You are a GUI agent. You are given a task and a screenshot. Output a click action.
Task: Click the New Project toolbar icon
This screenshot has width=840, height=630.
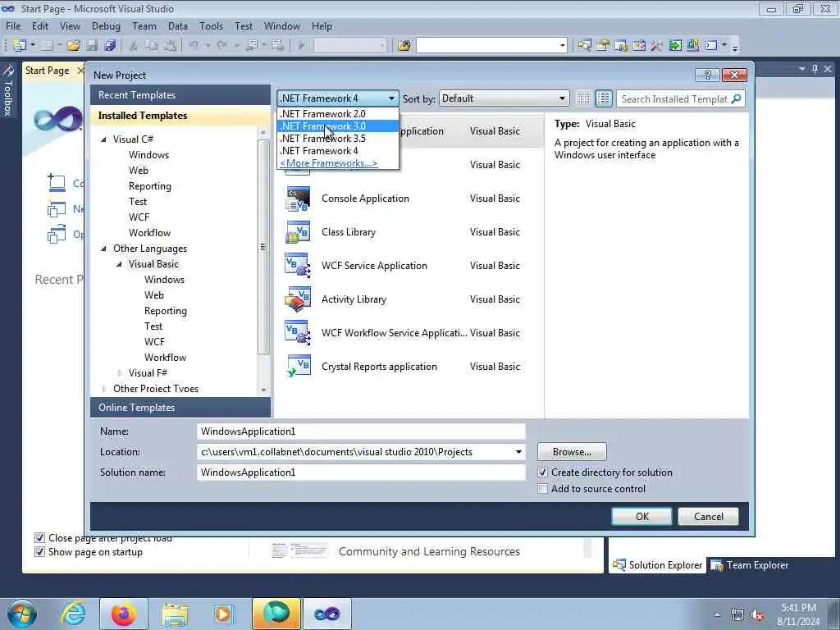coord(20,46)
